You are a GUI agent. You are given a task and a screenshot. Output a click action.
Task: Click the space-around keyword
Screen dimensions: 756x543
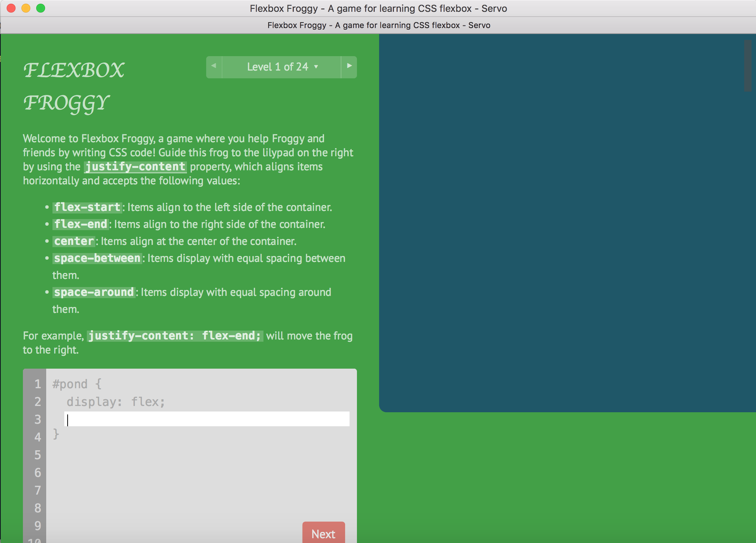tap(94, 292)
